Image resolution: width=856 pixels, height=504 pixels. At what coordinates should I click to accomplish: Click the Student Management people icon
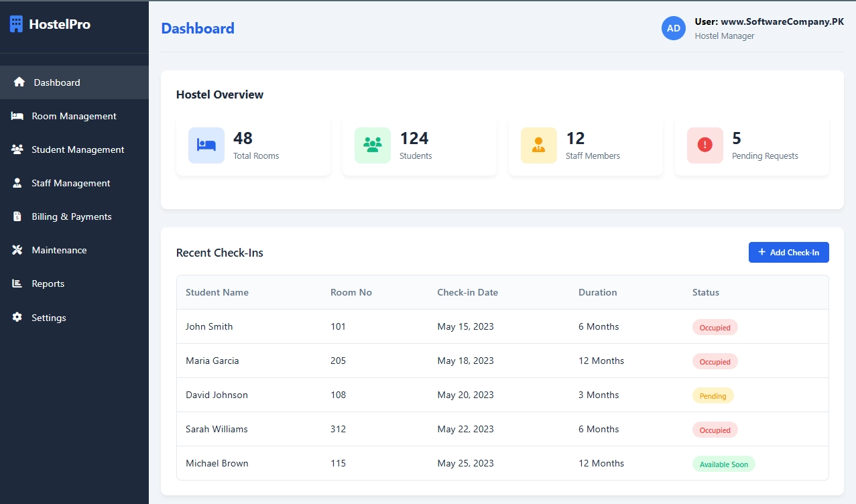pyautogui.click(x=17, y=149)
